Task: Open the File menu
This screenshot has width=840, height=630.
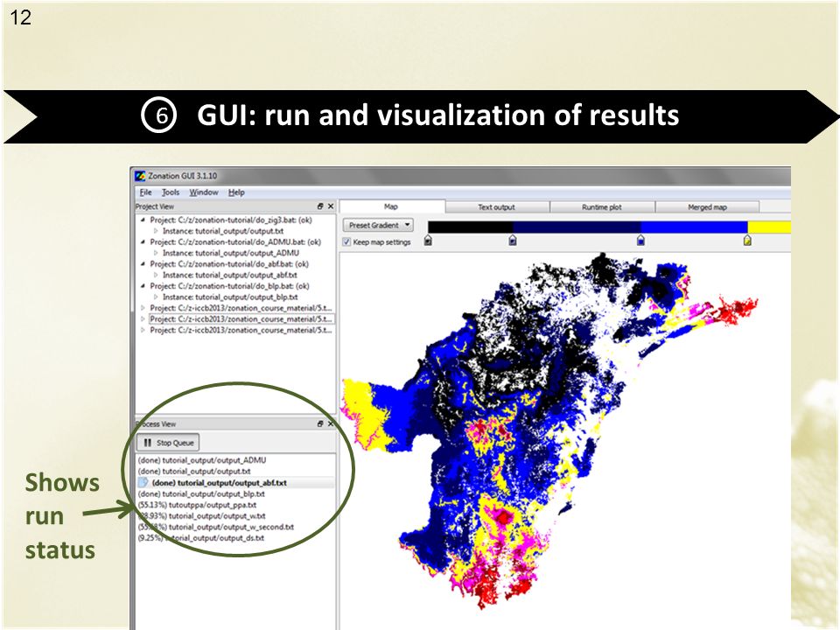Action: coord(145,192)
